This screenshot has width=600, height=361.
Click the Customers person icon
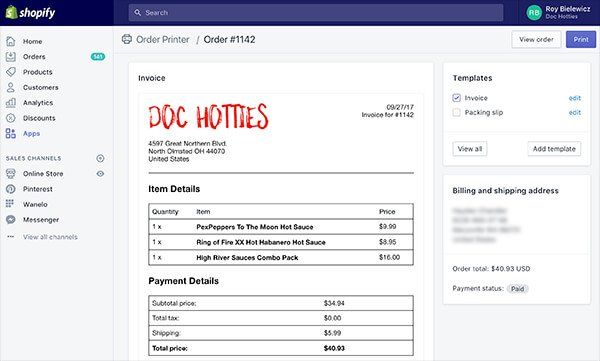(x=11, y=87)
